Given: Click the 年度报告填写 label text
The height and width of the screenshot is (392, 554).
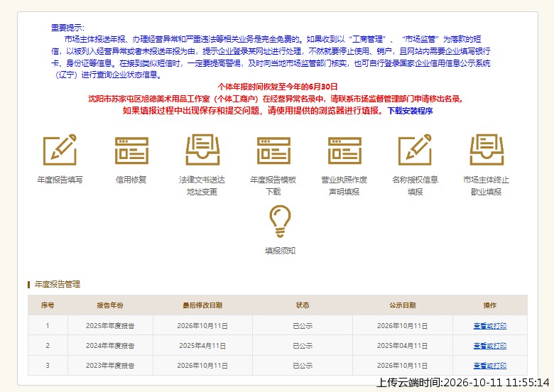Looking at the screenshot, I should tap(60, 180).
